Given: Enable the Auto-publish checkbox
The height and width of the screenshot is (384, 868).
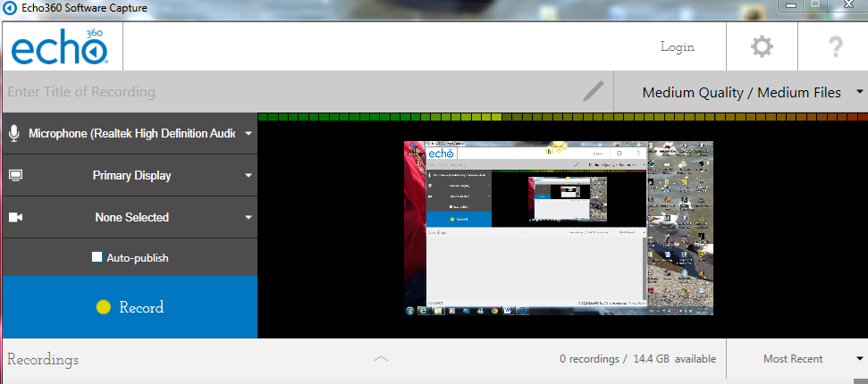Looking at the screenshot, I should 97,257.
